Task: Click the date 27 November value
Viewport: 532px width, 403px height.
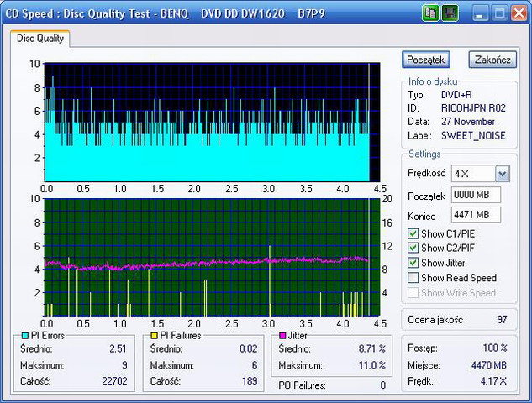Action: [x=468, y=122]
